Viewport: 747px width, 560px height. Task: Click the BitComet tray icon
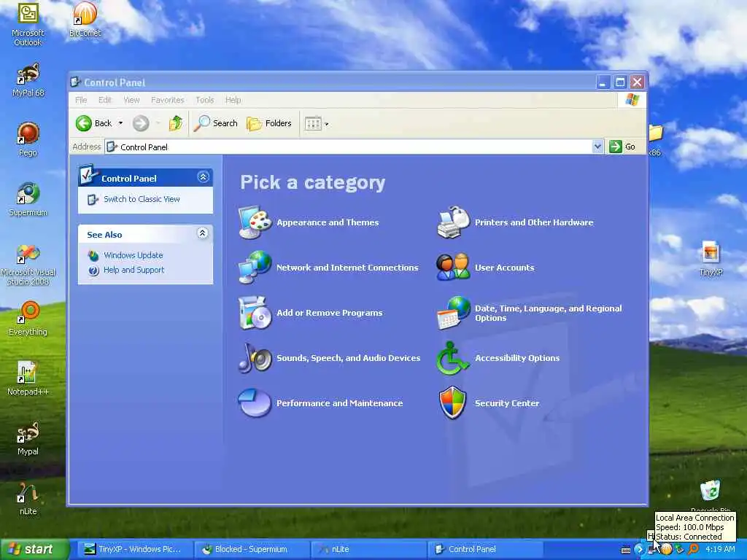coord(667,550)
